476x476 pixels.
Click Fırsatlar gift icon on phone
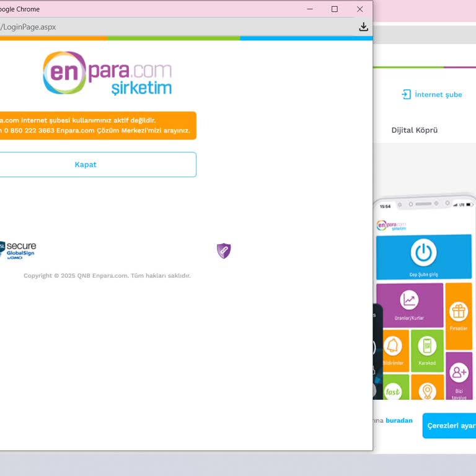(x=459, y=312)
